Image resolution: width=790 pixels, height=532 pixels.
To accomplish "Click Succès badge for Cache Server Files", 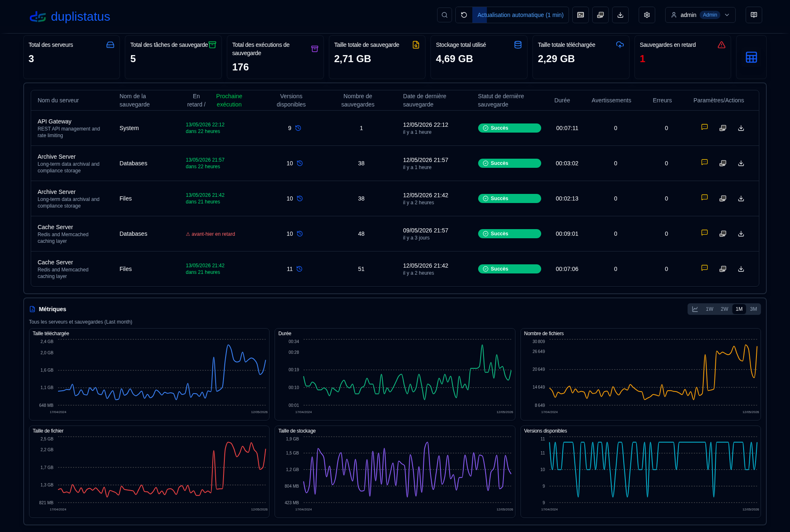I will coord(509,269).
